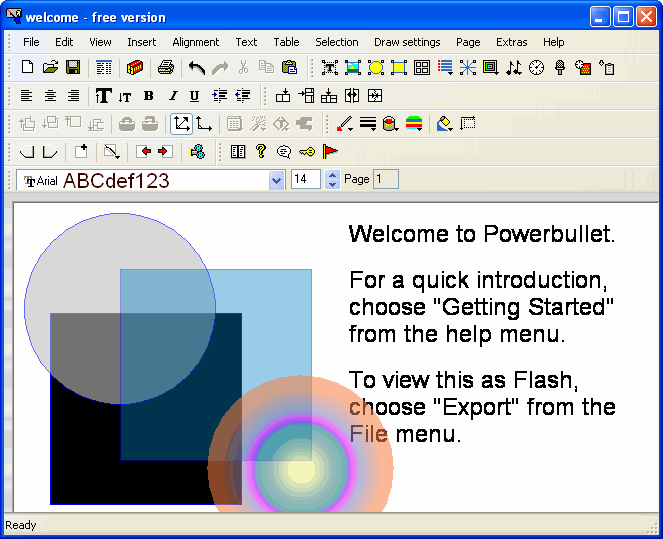
Task: Open the Extras menu
Action: coord(512,42)
